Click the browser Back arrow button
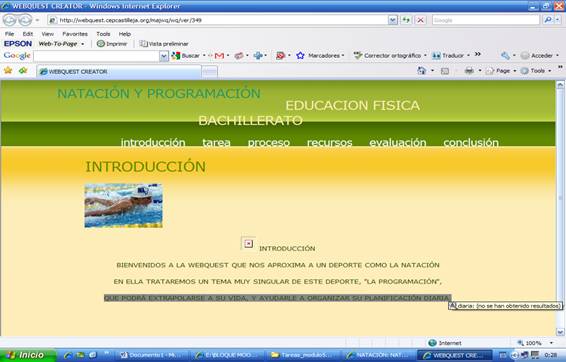Viewport: 566px width, 362px height. (10, 20)
